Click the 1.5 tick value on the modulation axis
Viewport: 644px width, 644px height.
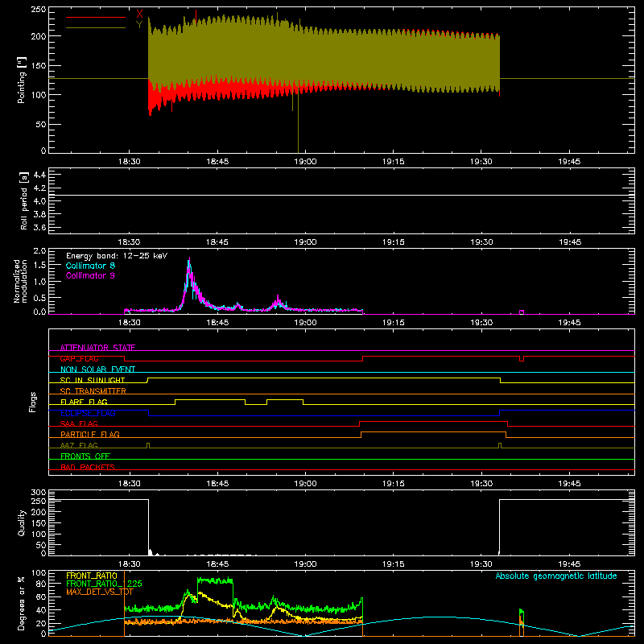[39, 266]
